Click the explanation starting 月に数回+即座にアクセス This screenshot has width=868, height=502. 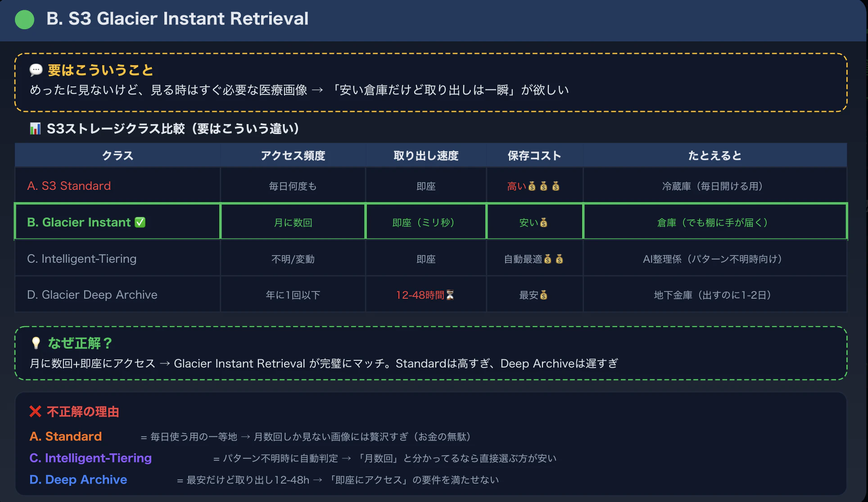pos(324,363)
